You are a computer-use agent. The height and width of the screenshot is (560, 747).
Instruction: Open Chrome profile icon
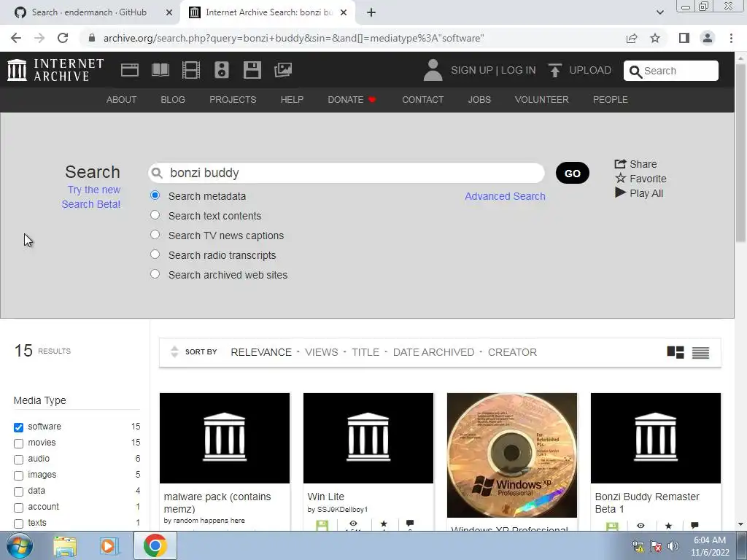708,38
